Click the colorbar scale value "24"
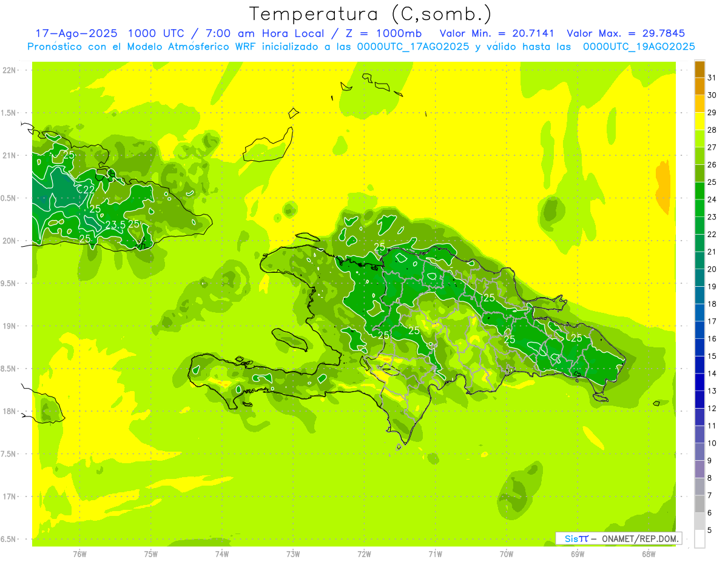The image size is (728, 562). coord(712,199)
